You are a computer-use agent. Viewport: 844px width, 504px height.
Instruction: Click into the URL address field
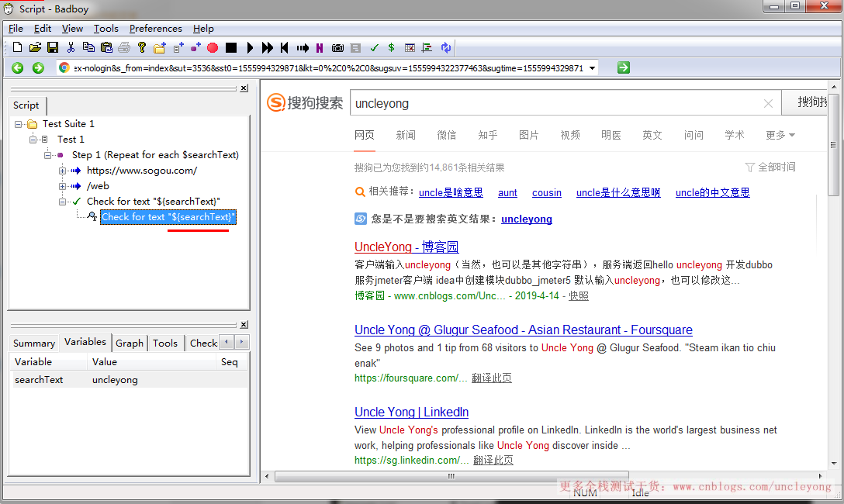[328, 68]
